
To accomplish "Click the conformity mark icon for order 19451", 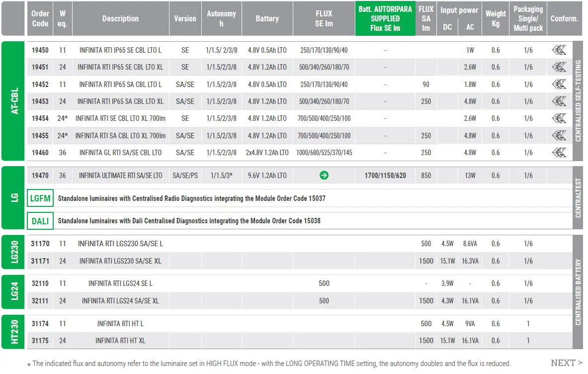I will [559, 67].
